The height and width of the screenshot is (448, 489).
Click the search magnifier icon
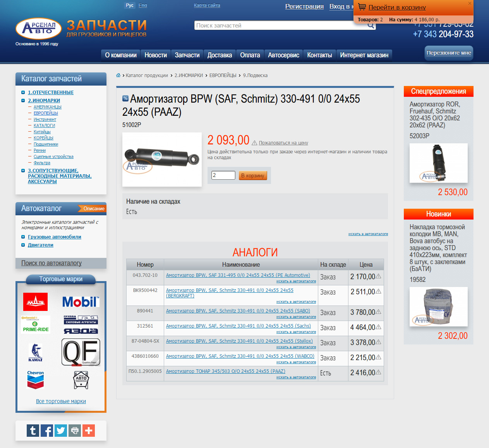[x=371, y=26]
